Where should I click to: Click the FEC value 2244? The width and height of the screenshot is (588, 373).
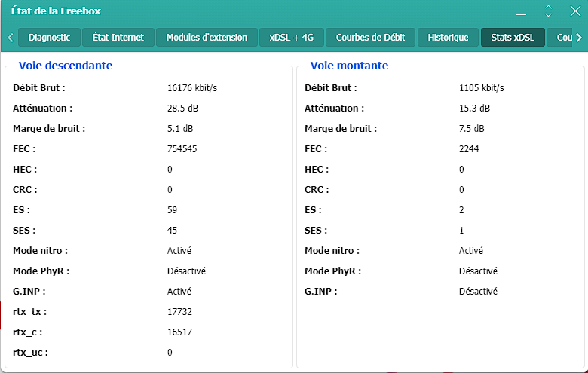pyautogui.click(x=469, y=149)
